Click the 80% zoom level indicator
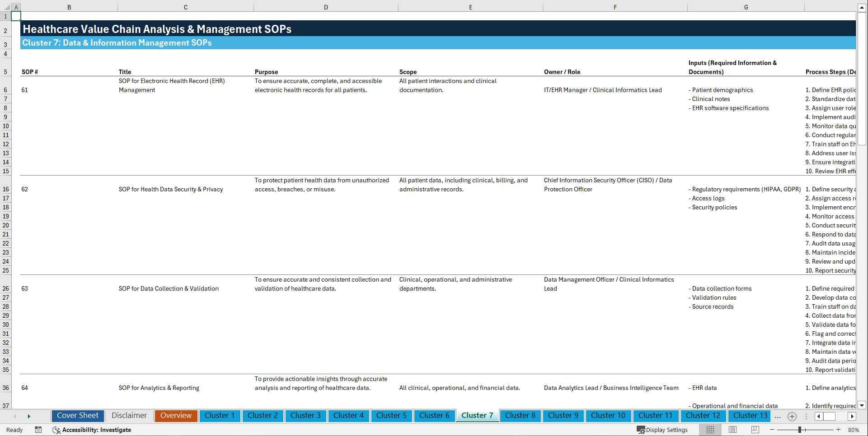The height and width of the screenshot is (436, 868). [x=853, y=430]
